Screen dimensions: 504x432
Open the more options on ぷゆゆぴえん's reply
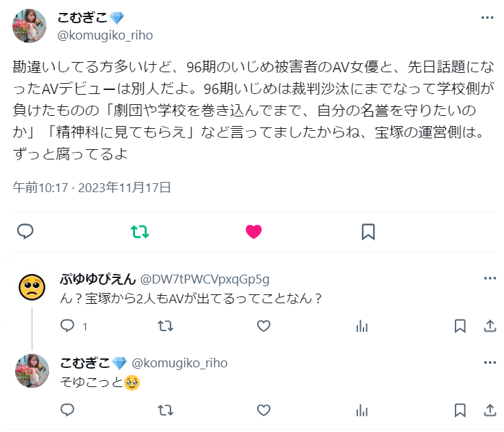coord(490,278)
